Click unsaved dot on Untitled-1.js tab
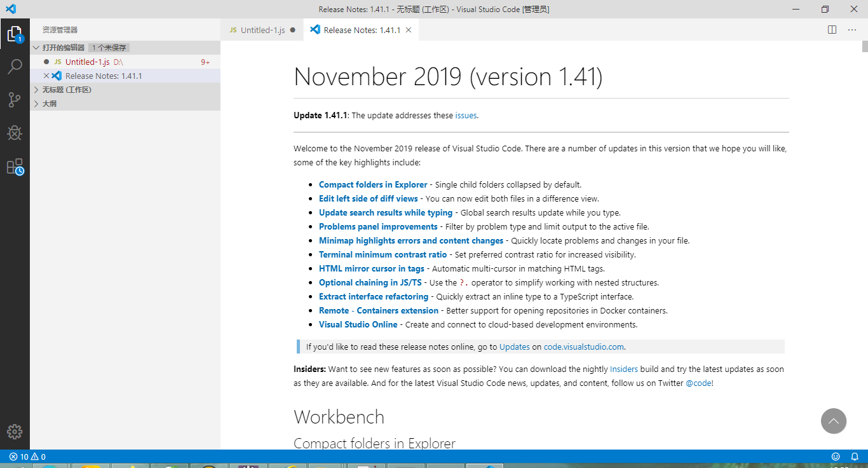Image resolution: width=868 pixels, height=468 pixels. point(292,30)
